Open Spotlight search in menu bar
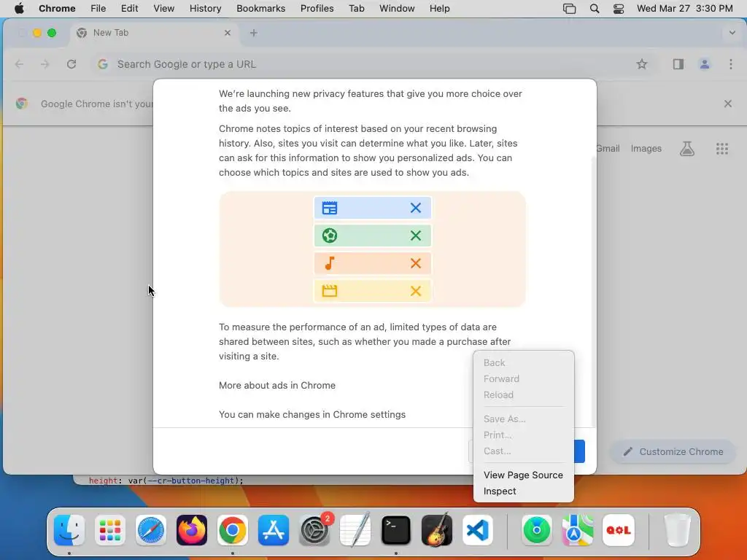This screenshot has height=560, width=747. coord(594,9)
